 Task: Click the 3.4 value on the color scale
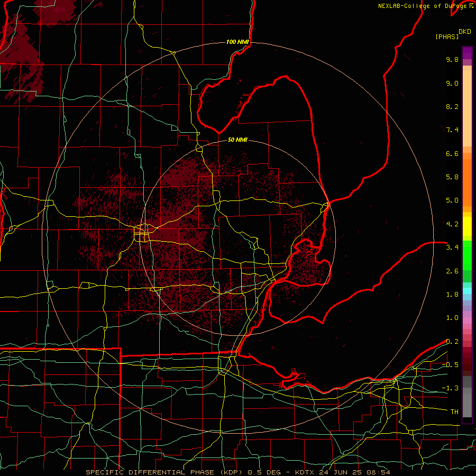pyautogui.click(x=452, y=248)
